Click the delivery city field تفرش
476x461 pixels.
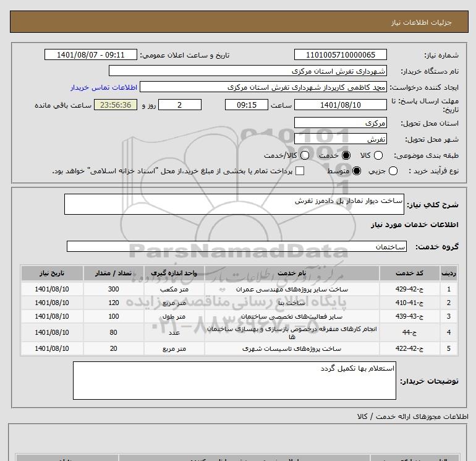click(x=340, y=139)
